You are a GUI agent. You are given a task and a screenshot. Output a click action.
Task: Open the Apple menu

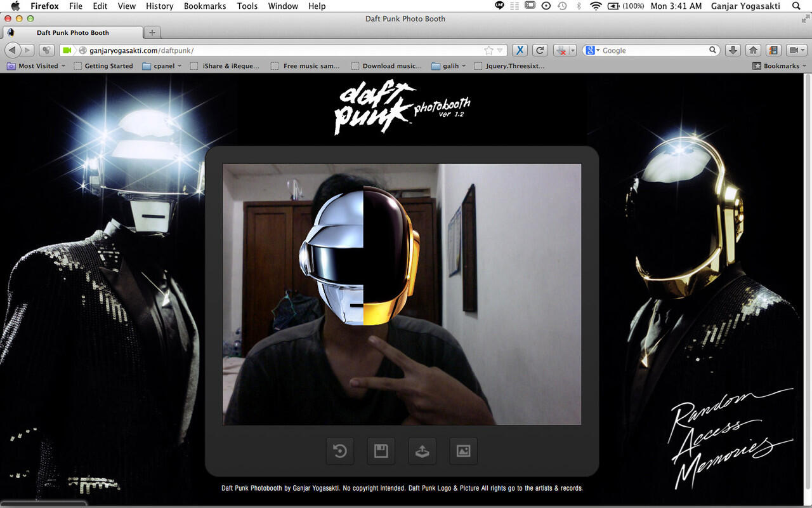(16, 6)
